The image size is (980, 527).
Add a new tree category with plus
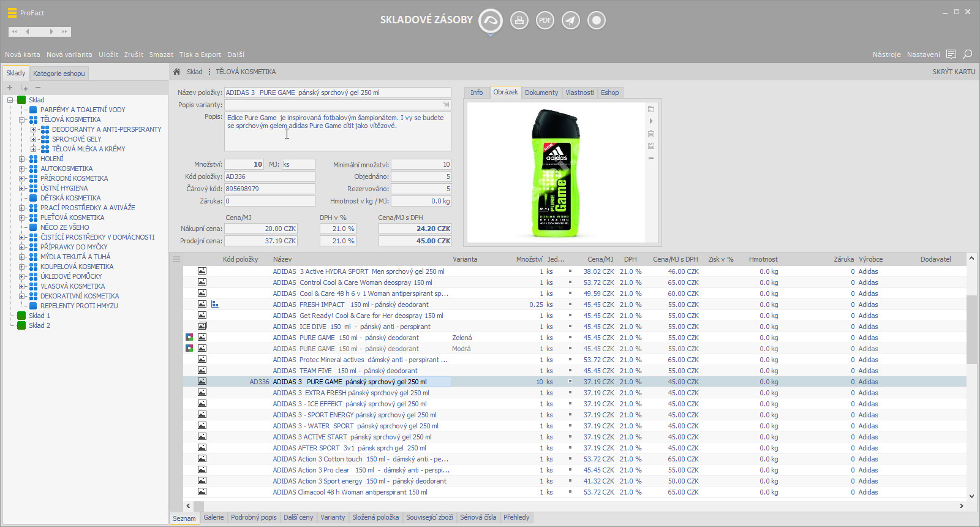10,88
